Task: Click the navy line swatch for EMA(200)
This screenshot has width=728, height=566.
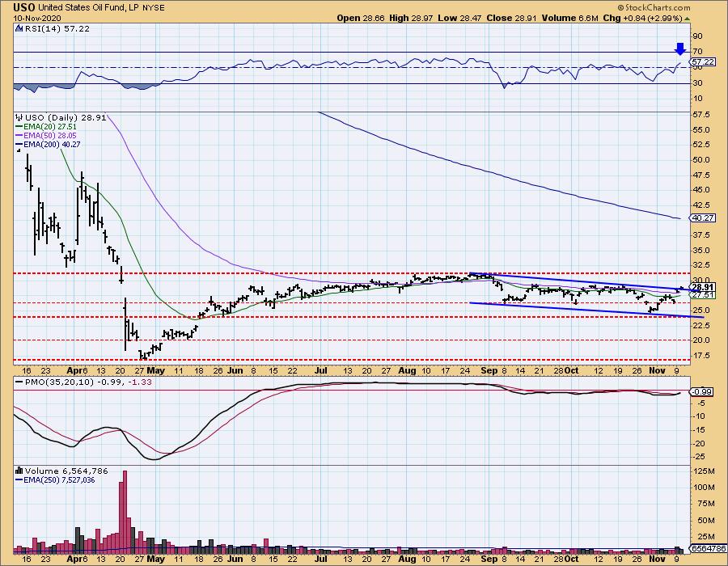Action: [19, 144]
